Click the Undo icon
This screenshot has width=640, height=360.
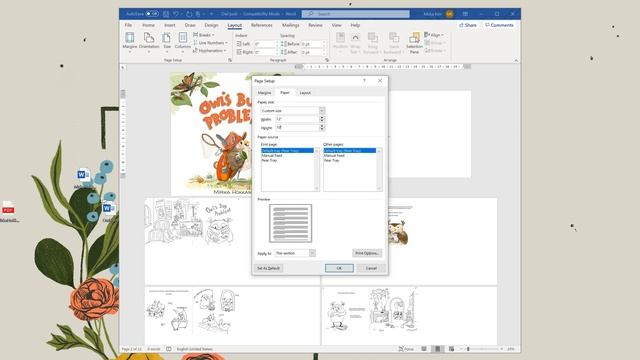click(x=176, y=14)
